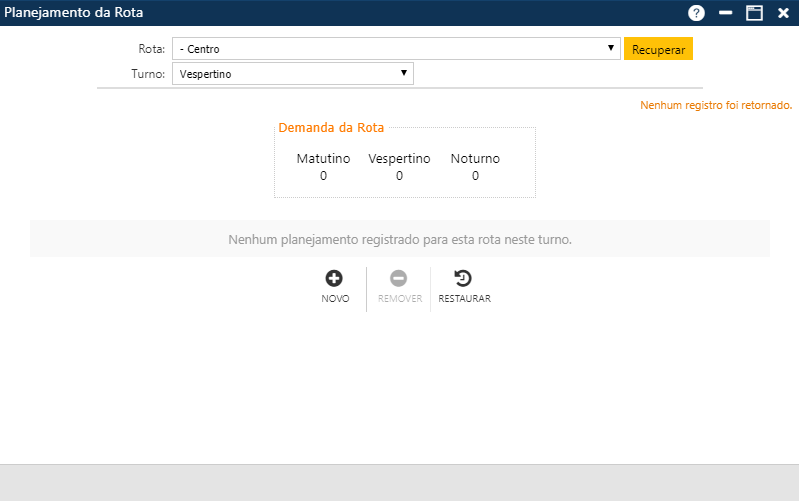Maximize the Planejamento da Rota window
This screenshot has width=800, height=503.
(754, 13)
